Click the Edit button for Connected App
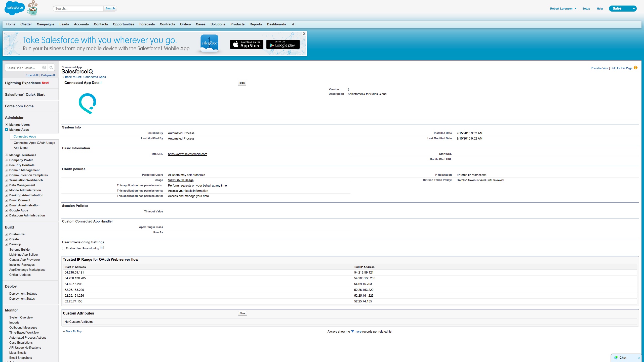Screen dimensions: 644x362 pyautogui.click(x=242, y=83)
